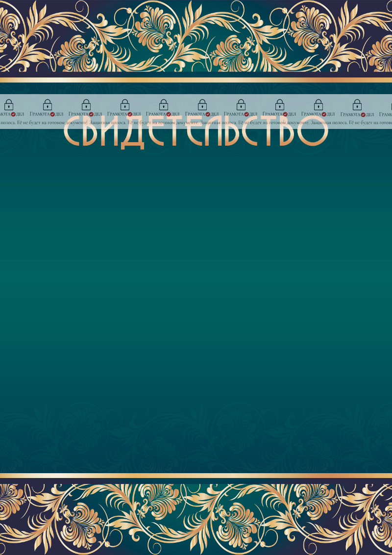Click the golden floral medallion in bottom ornament center
This screenshot has height=555, width=392.
[196, 520]
